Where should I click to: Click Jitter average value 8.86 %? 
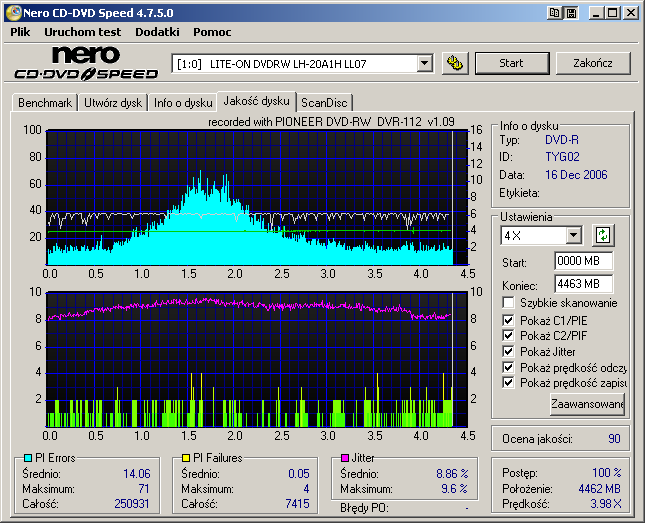(x=452, y=474)
